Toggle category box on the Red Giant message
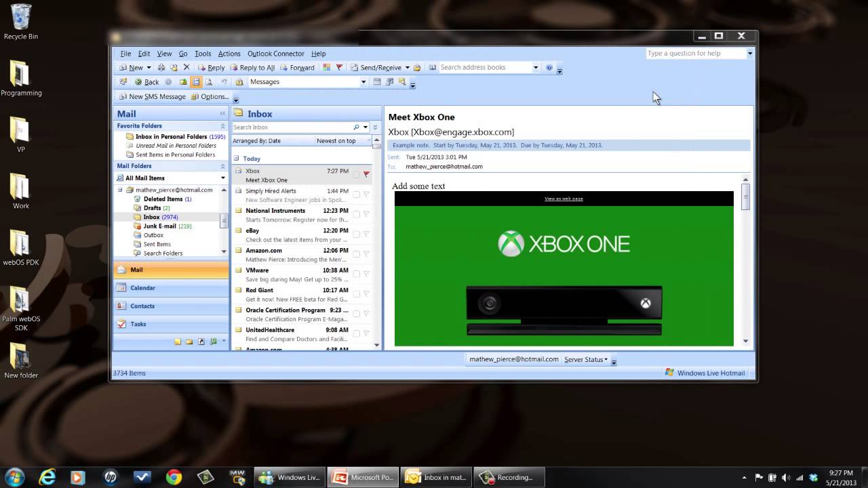This screenshot has height=488, width=868. 356,293
